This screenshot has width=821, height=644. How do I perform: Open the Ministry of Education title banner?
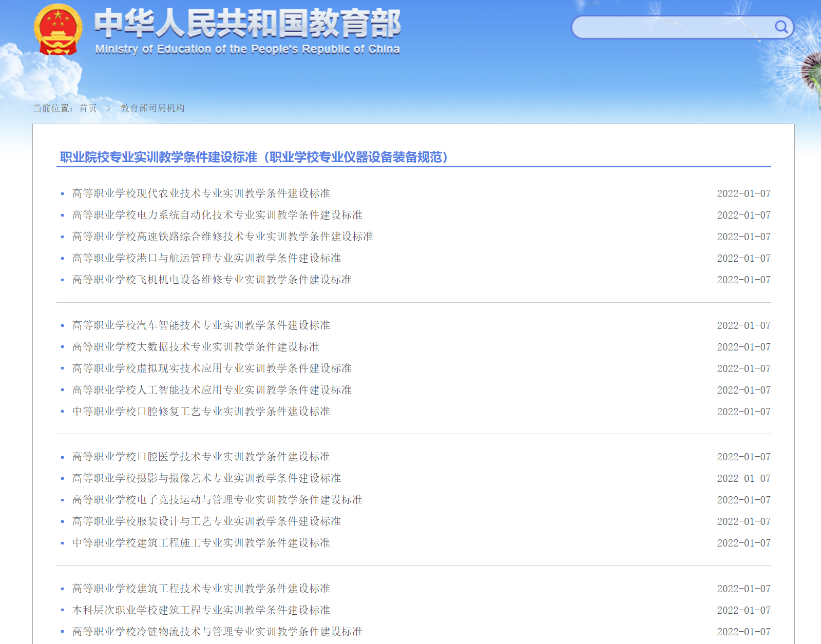click(247, 32)
